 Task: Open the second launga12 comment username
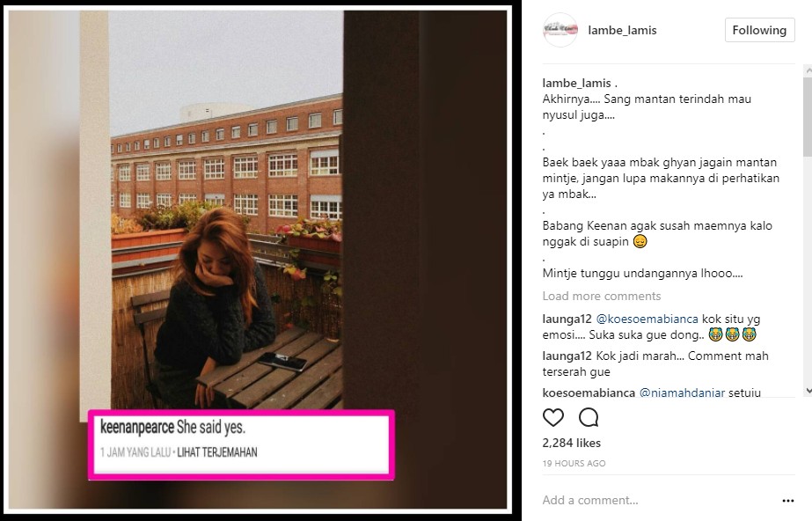pyautogui.click(x=567, y=356)
